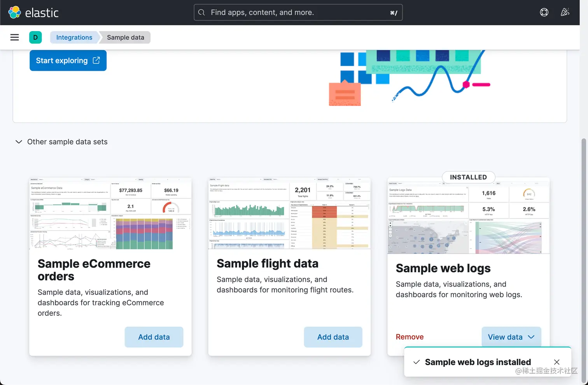This screenshot has width=588, height=385.
Task: Click Sample web logs title
Action: coord(443,268)
